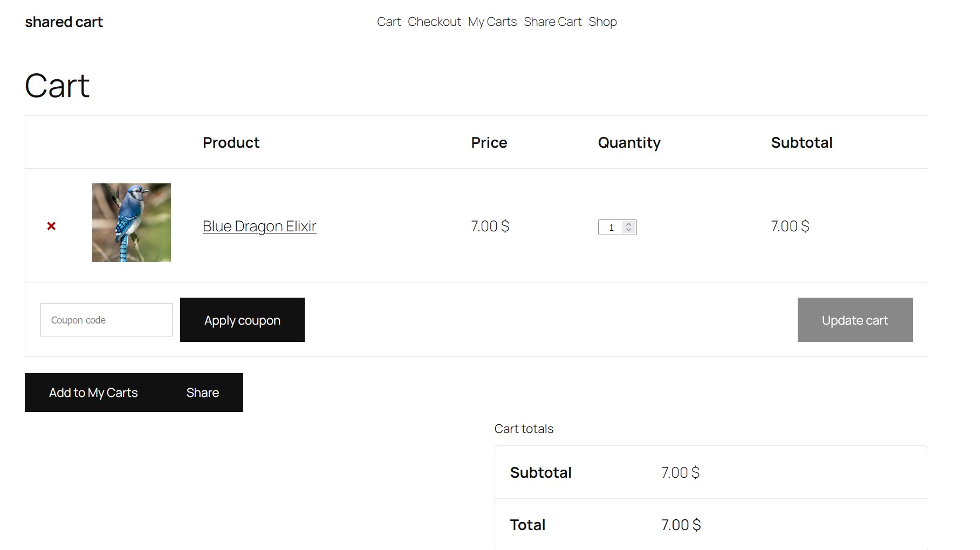Go to the Share Cart page

[x=552, y=22]
